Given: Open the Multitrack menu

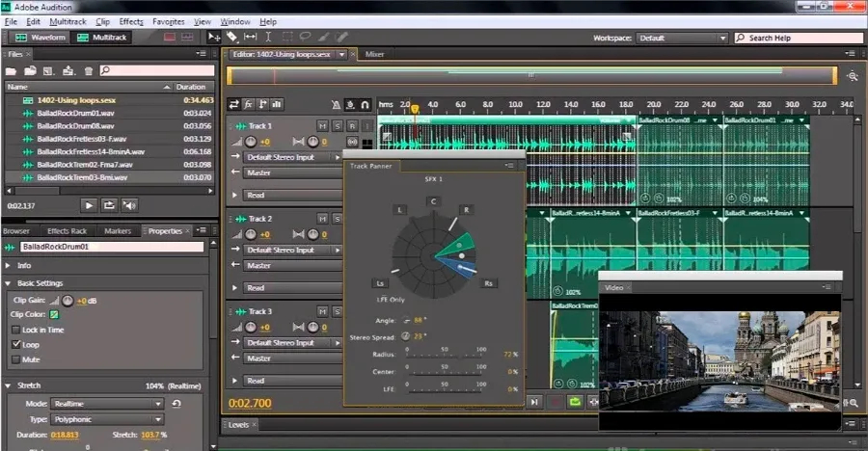Looking at the screenshot, I should coord(68,21).
